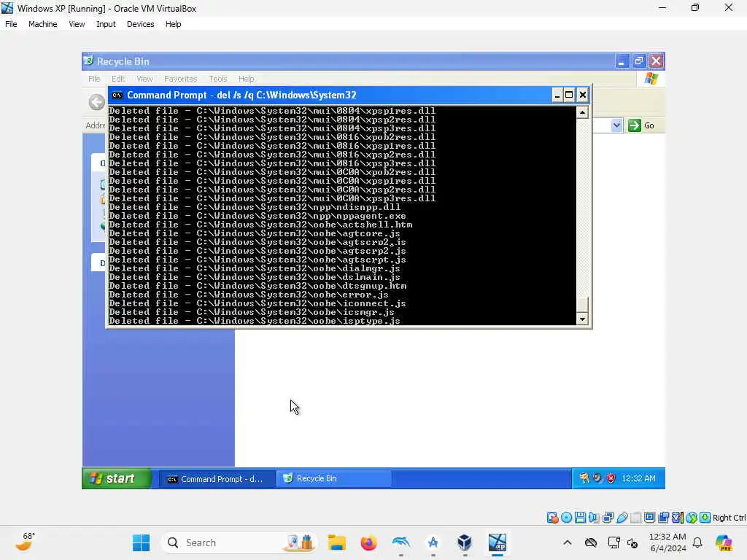Click the Command Prompt scroll down arrow
Screen dimensions: 747x560
click(582, 319)
